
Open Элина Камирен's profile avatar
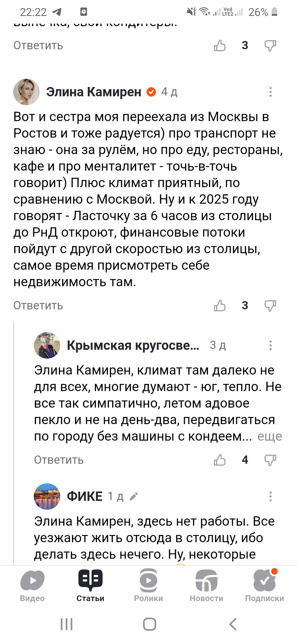click(26, 92)
